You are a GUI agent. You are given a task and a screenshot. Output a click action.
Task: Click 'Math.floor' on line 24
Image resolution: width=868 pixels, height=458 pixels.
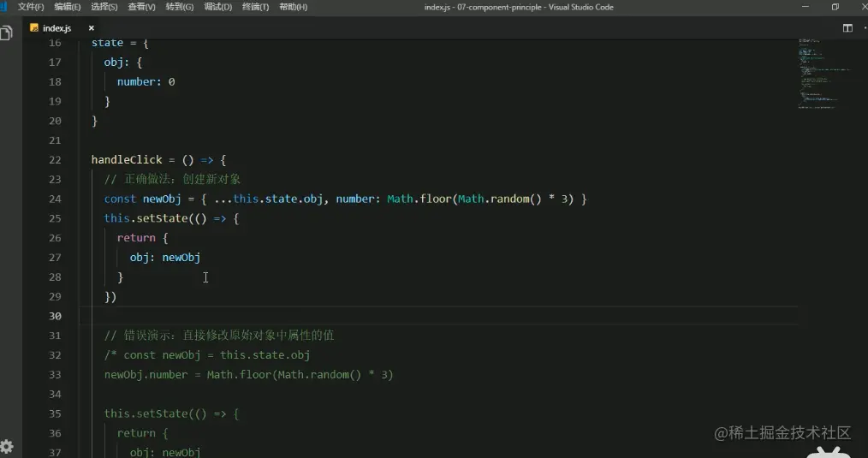(x=419, y=199)
